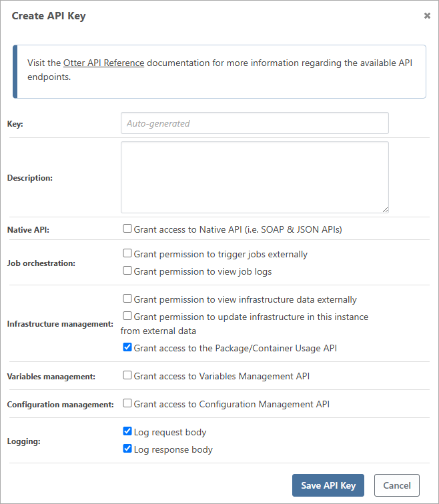
Task: Check view infrastructure data externally
Action: coord(127,299)
